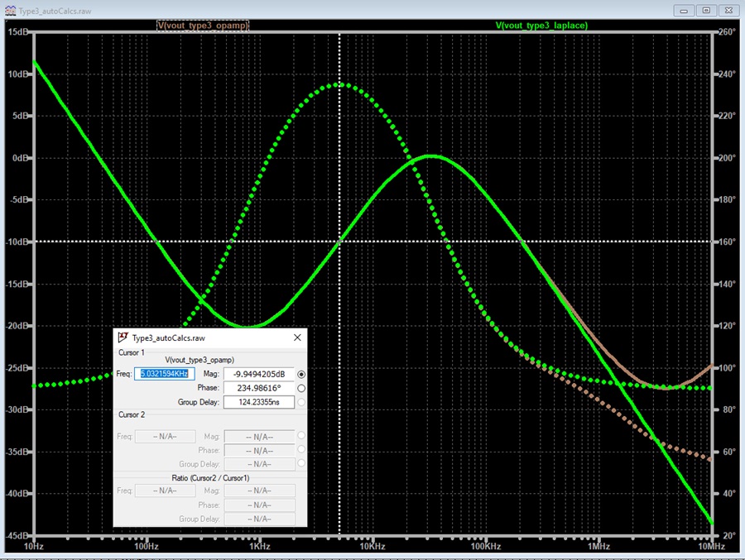Click the V(vout_type3_laplace) trace label

coord(541,25)
